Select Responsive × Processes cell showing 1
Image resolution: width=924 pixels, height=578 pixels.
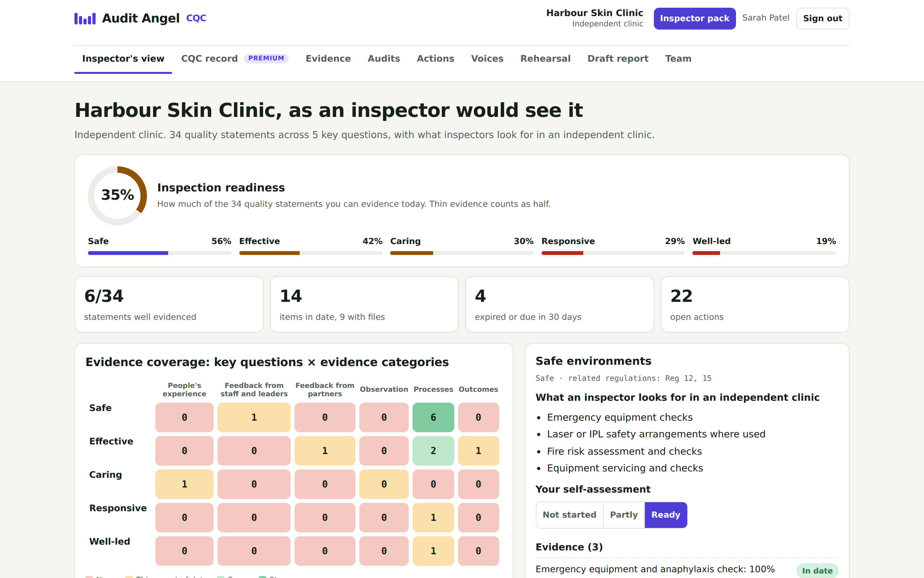pos(433,518)
